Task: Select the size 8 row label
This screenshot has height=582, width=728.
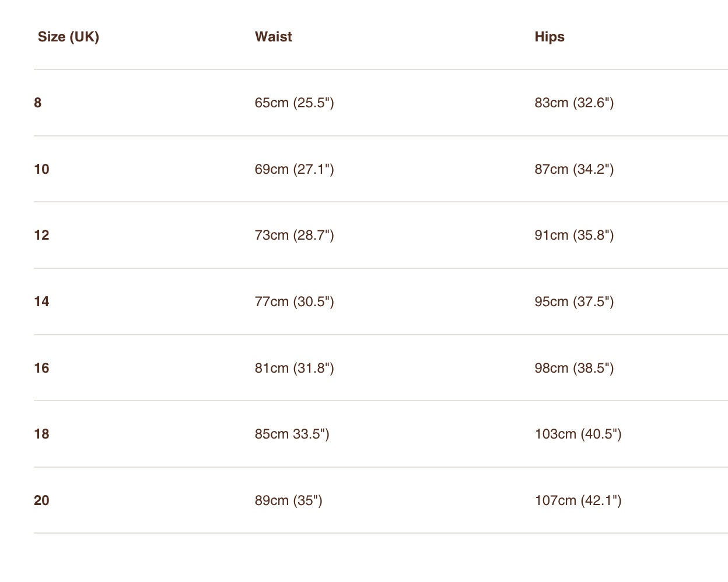Action: [x=38, y=103]
